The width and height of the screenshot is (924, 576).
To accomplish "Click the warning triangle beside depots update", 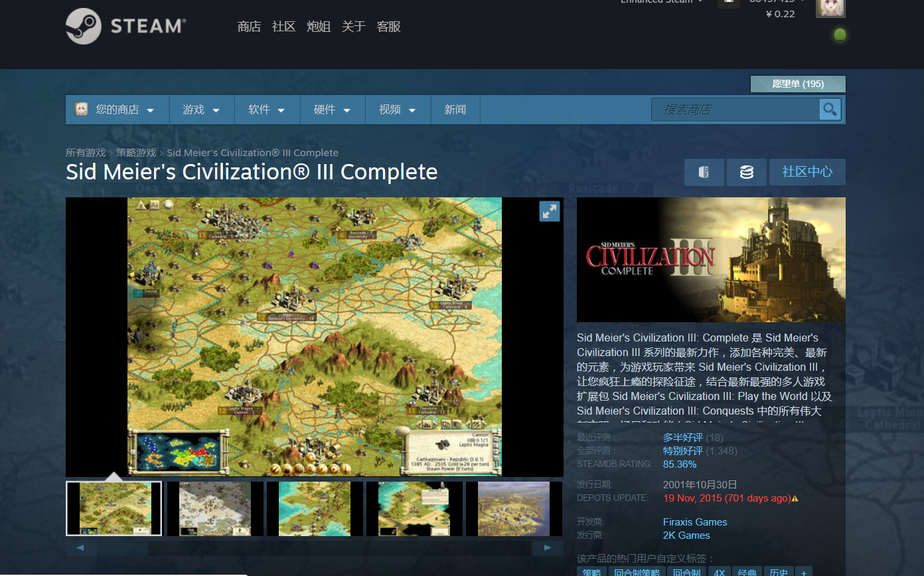I will coord(795,498).
